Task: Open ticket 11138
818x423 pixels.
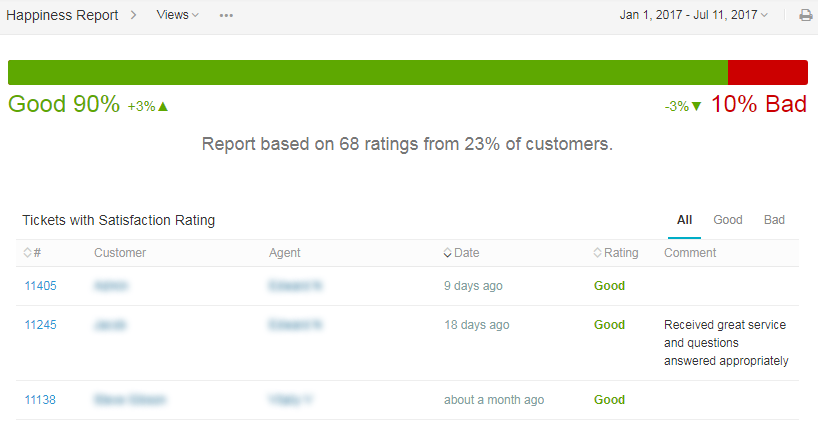Action: [40, 400]
